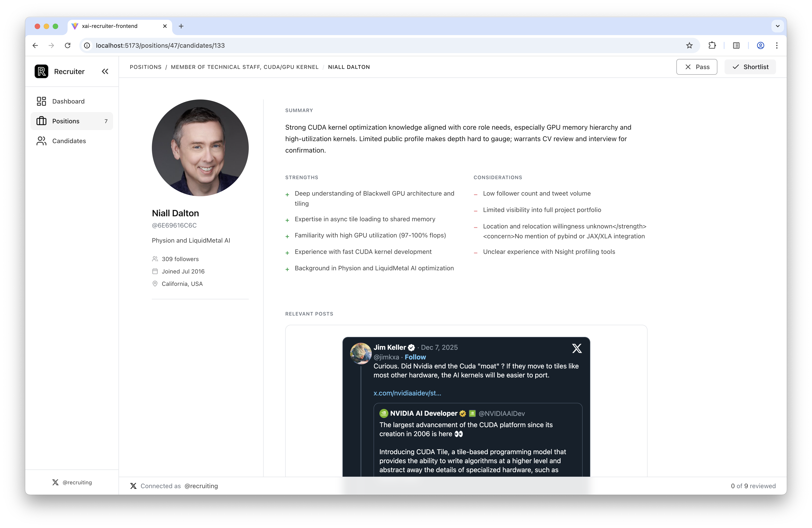Open browser extensions puzzle icon
Image resolution: width=812 pixels, height=528 pixels.
coord(712,45)
